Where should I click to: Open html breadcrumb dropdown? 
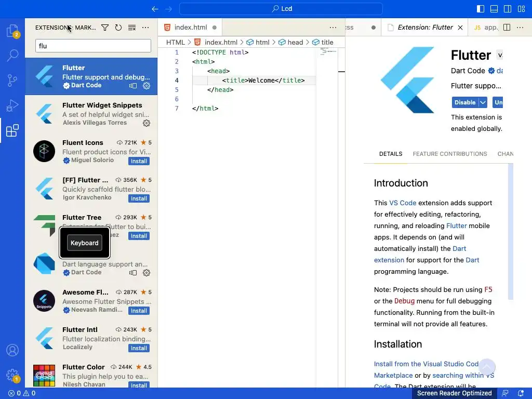(258, 43)
